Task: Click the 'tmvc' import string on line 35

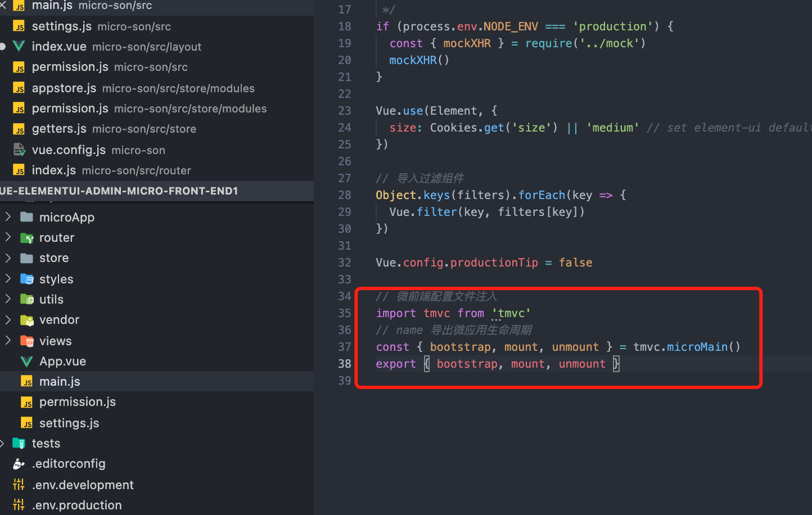Action: (511, 313)
